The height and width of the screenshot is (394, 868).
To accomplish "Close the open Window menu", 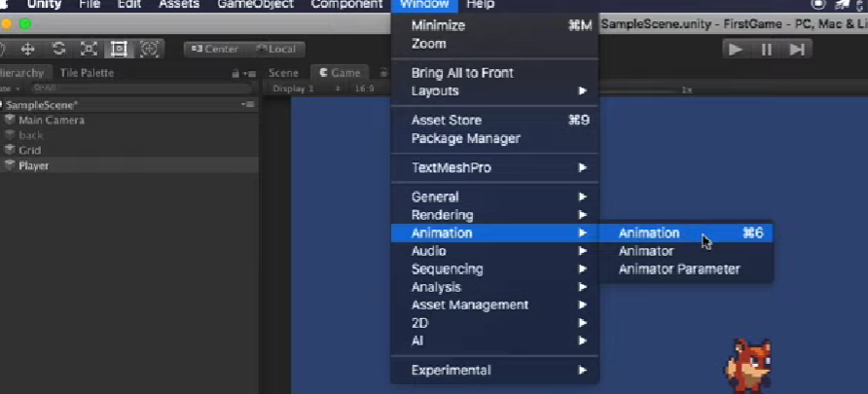I will [424, 5].
